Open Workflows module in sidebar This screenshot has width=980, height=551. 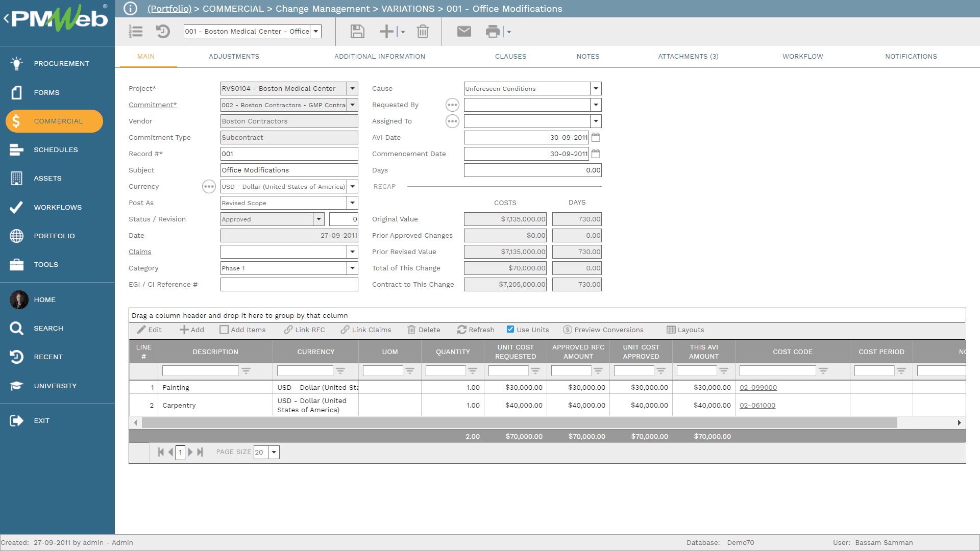(57, 207)
